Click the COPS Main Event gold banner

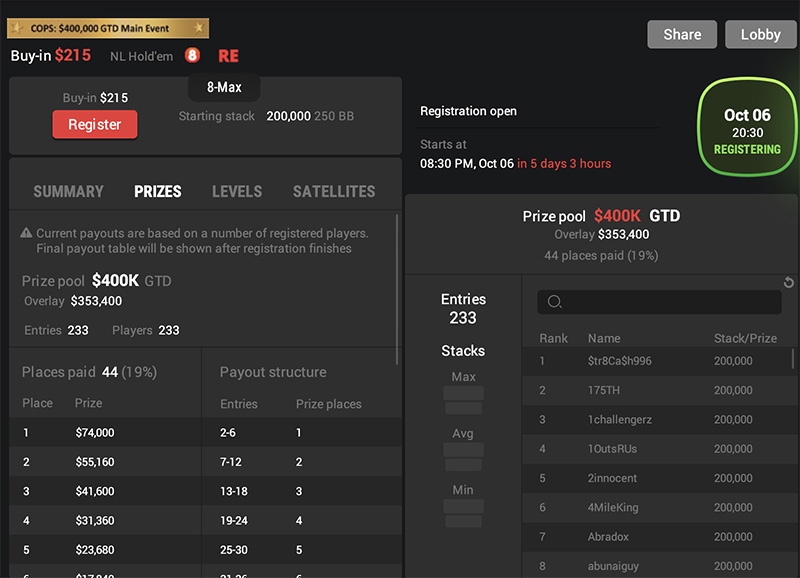tap(108, 29)
